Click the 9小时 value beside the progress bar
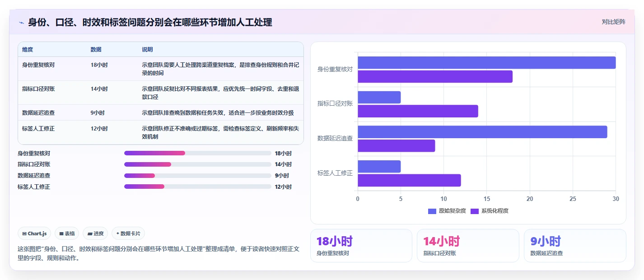 click(282, 176)
